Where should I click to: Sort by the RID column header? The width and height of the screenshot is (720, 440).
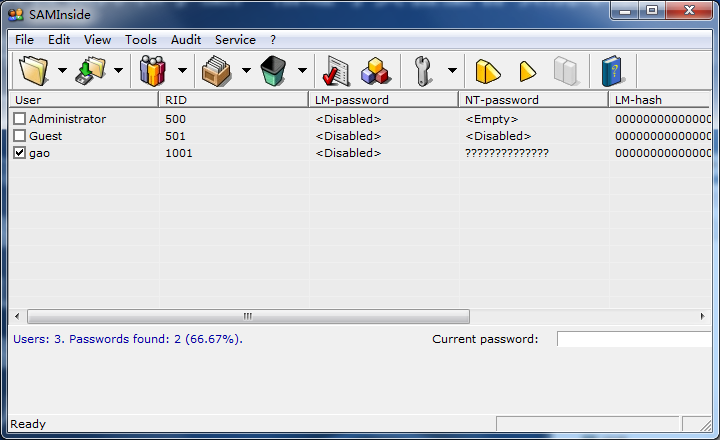[x=233, y=100]
